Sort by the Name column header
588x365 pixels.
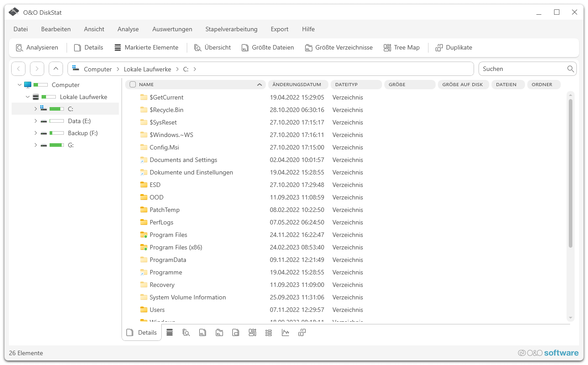[195, 84]
